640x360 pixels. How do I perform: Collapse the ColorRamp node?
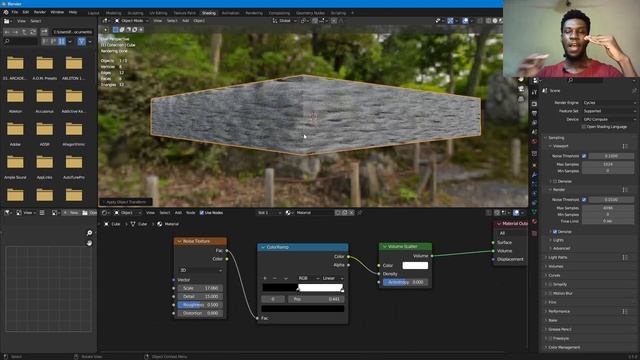click(263, 247)
